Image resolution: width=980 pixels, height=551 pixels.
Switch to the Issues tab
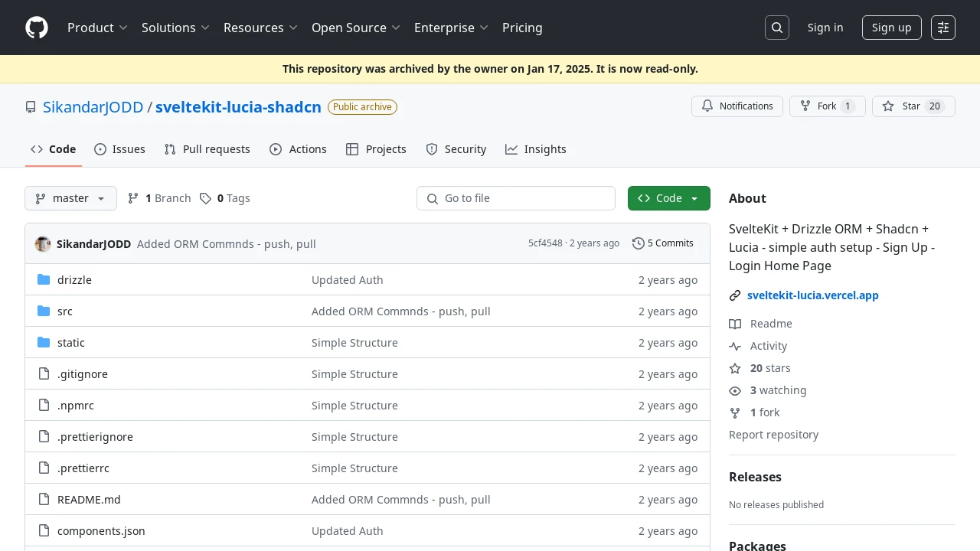point(119,149)
